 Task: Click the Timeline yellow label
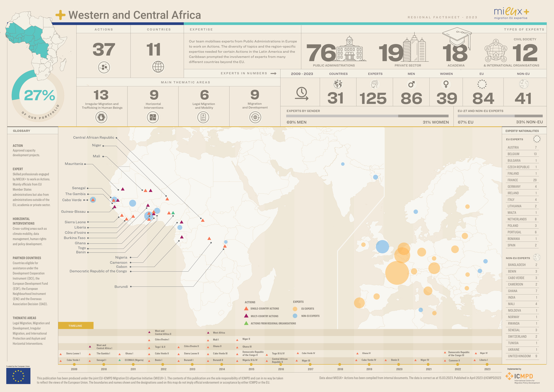click(75, 326)
